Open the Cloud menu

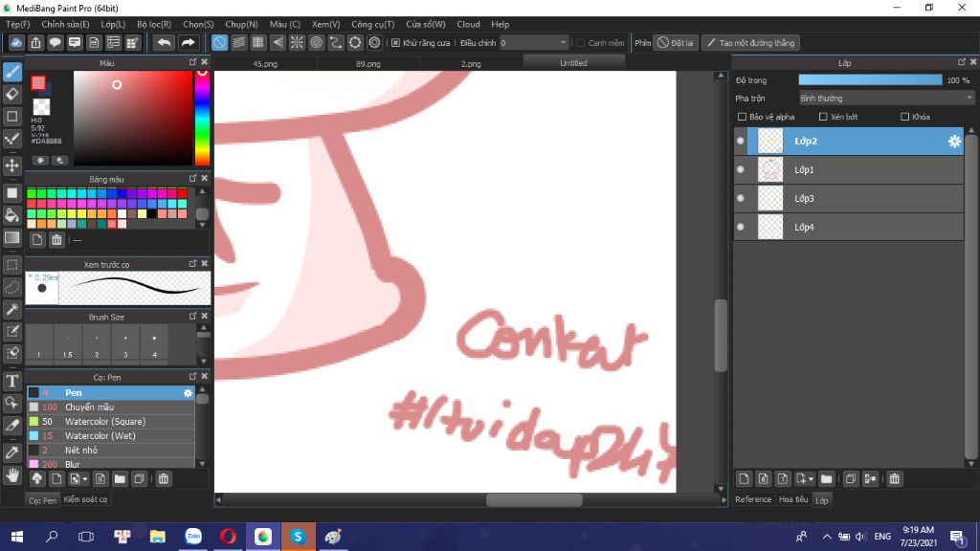(468, 24)
